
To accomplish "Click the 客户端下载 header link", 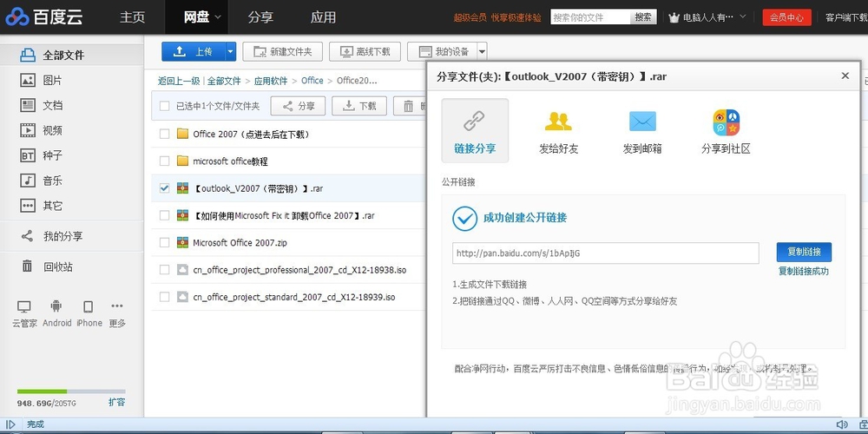I will point(846,17).
